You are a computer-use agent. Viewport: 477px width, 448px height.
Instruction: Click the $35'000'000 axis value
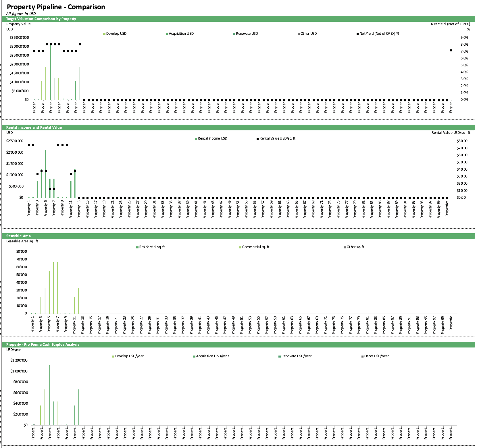coord(19,38)
